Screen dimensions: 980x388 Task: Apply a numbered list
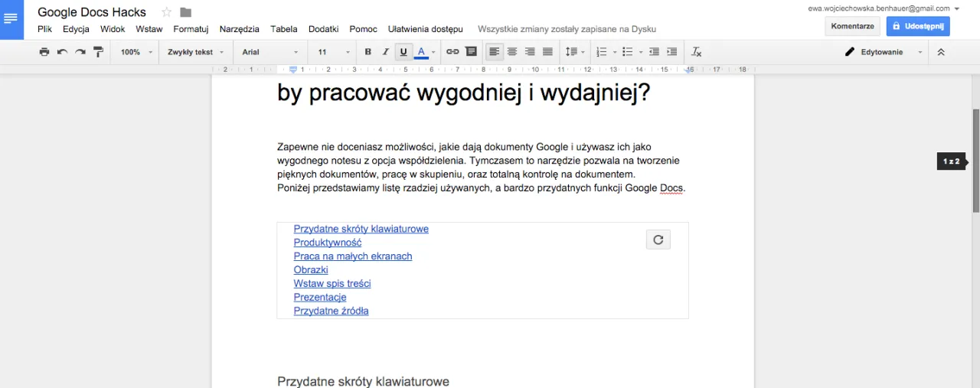click(x=601, y=52)
